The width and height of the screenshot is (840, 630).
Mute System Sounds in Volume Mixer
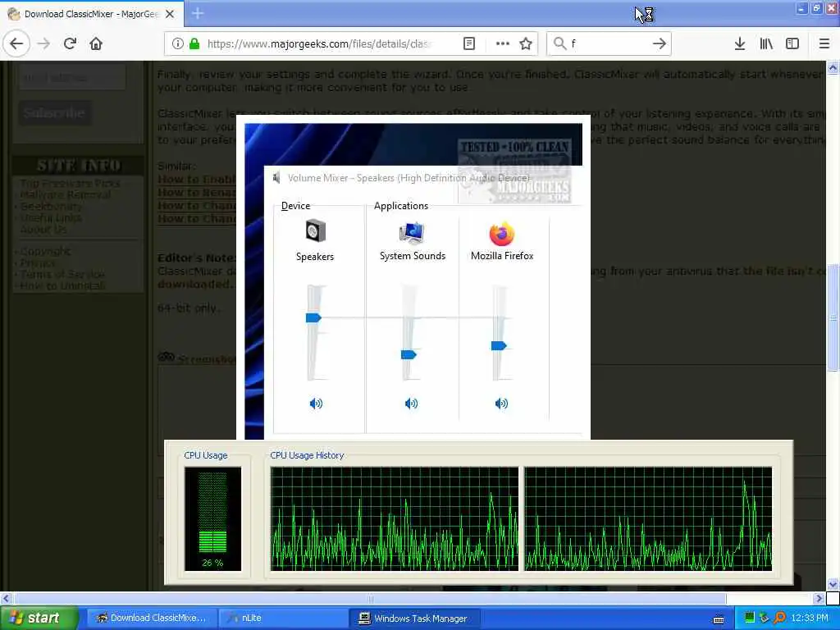pos(412,404)
